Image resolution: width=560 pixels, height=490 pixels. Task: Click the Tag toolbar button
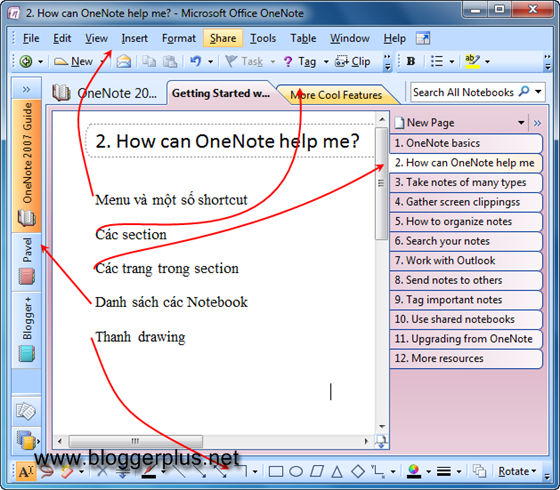point(300,61)
